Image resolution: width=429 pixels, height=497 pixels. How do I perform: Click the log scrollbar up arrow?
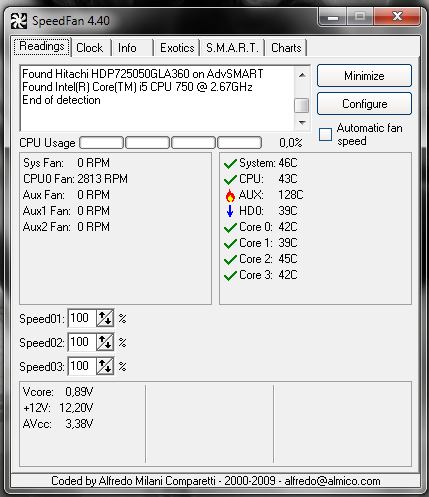[302, 75]
